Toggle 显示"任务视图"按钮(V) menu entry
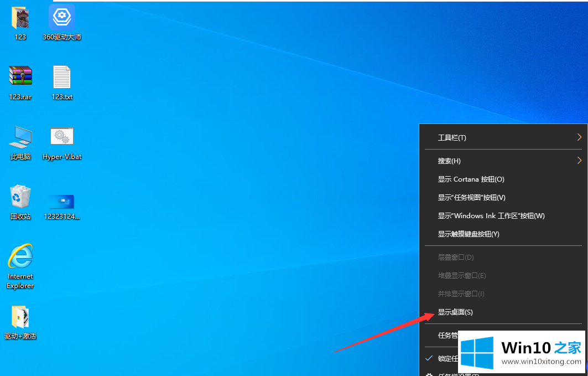The width and height of the screenshot is (588, 376). point(503,198)
